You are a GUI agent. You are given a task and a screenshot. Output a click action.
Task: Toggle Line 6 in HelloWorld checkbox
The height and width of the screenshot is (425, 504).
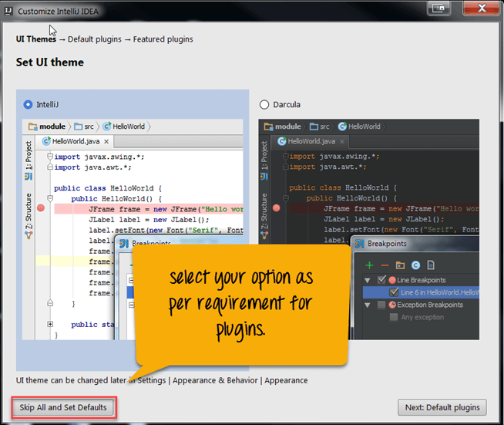pyautogui.click(x=394, y=292)
